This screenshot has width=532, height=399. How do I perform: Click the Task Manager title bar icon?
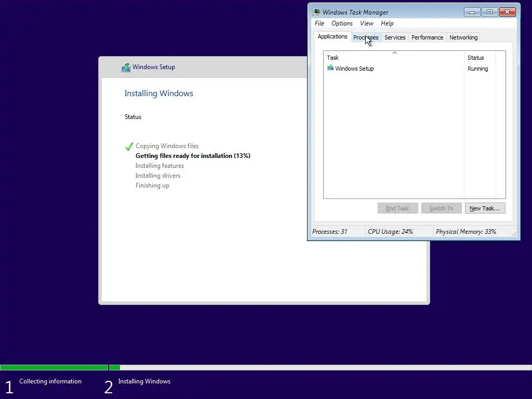click(316, 12)
